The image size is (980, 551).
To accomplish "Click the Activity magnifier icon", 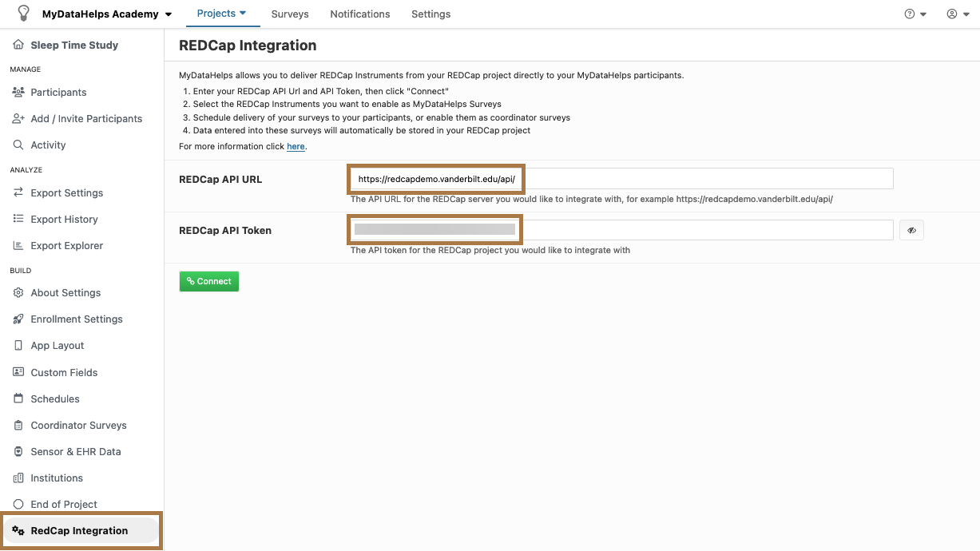I will point(18,145).
